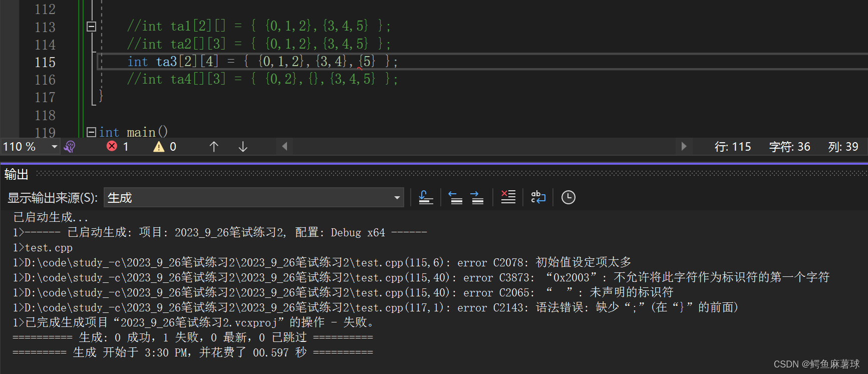Click error C2143 output line
868x374 pixels.
click(x=376, y=307)
